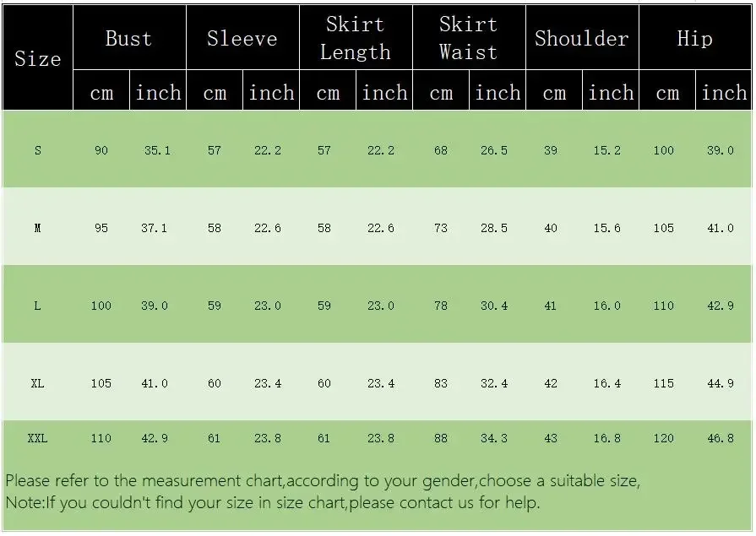Click the 120 cm hip value

click(x=663, y=438)
